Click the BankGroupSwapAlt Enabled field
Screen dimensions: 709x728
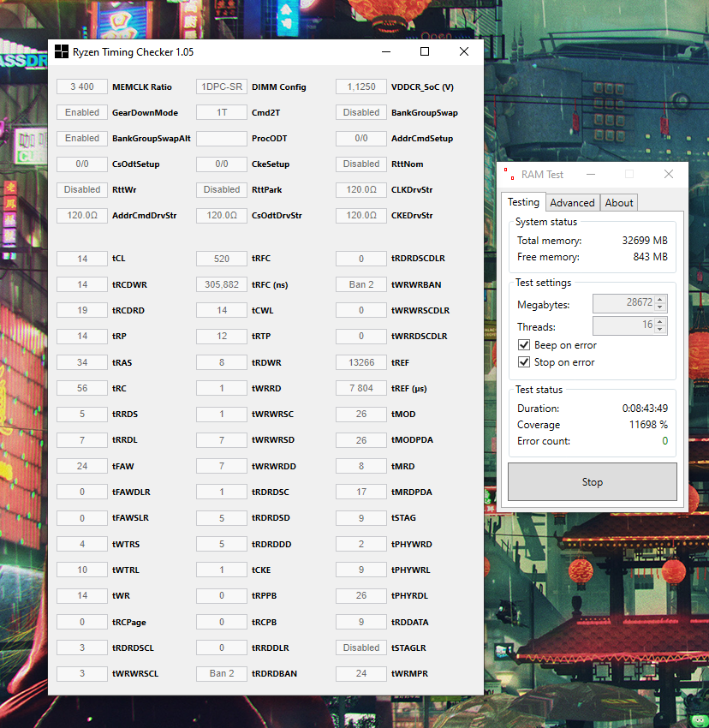coord(82,139)
